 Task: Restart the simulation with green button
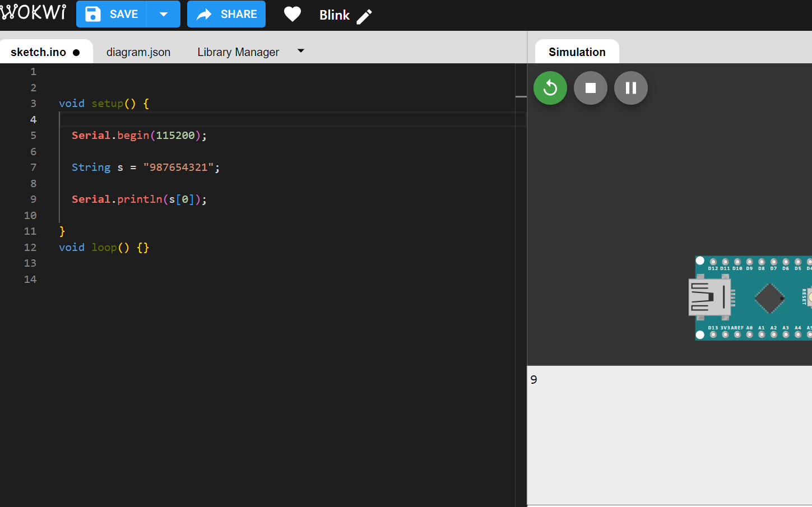pyautogui.click(x=550, y=88)
